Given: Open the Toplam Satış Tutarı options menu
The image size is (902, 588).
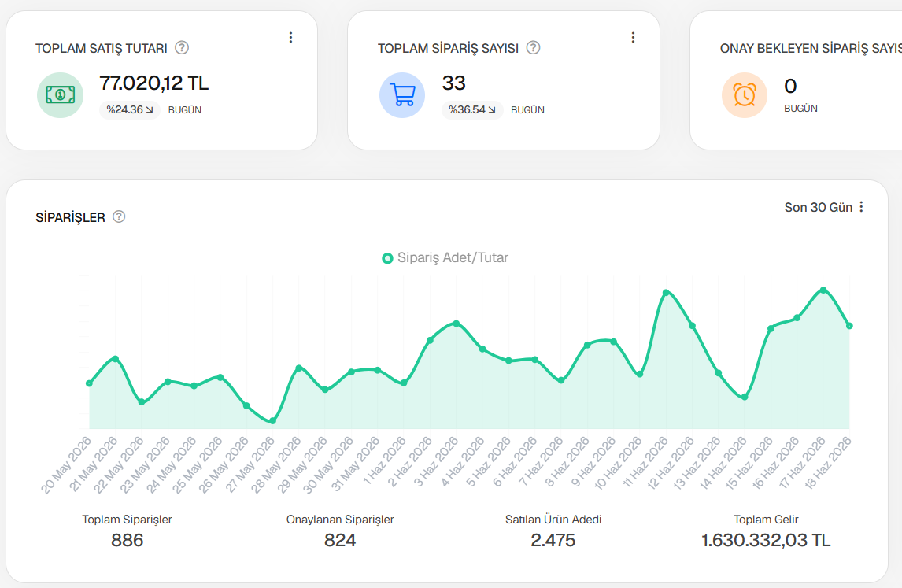Looking at the screenshot, I should tap(290, 38).
